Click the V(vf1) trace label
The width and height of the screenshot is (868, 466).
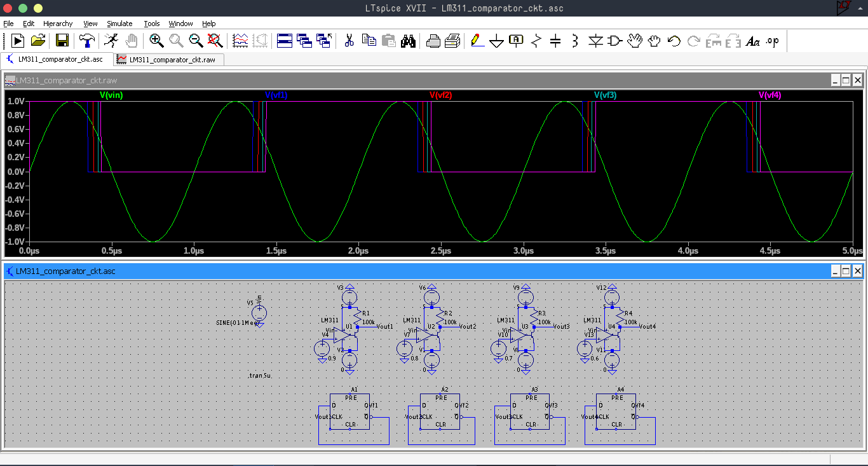click(276, 95)
